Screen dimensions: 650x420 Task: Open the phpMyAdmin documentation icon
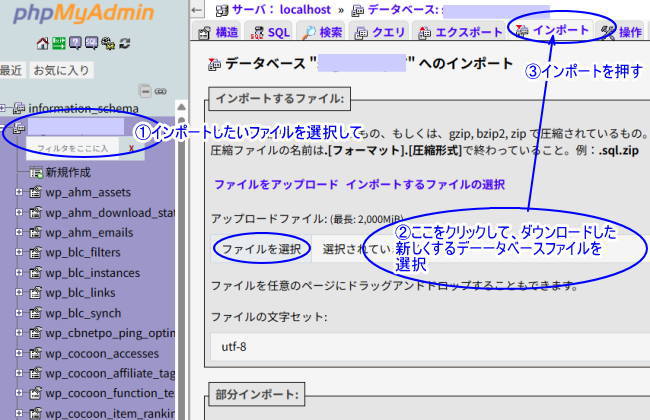[75, 43]
